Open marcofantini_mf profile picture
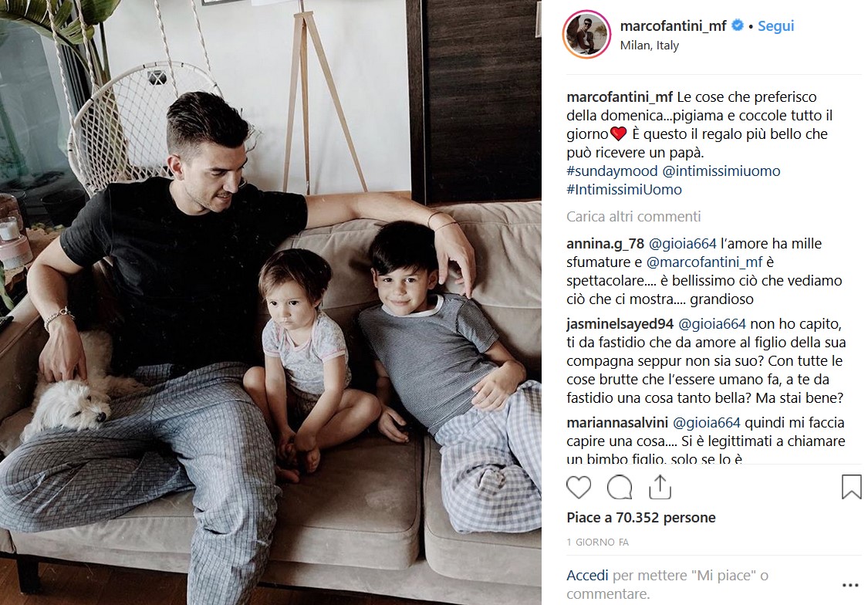This screenshot has width=868, height=605. click(587, 34)
